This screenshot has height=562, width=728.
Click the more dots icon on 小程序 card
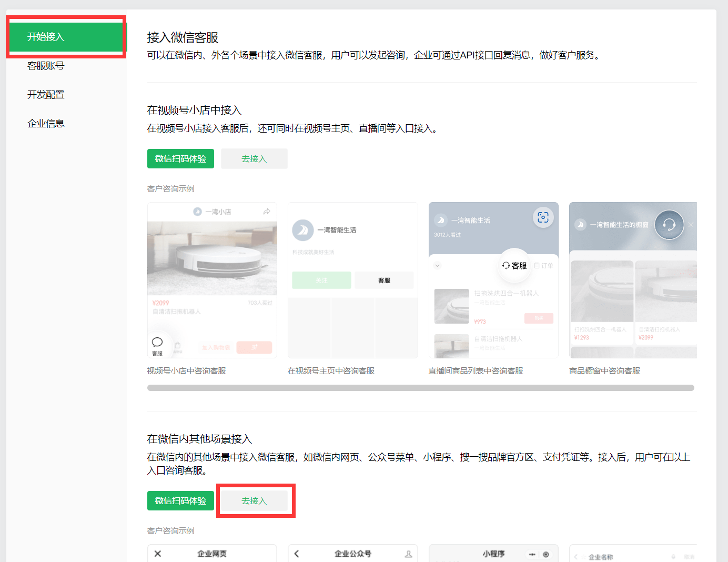click(x=532, y=554)
